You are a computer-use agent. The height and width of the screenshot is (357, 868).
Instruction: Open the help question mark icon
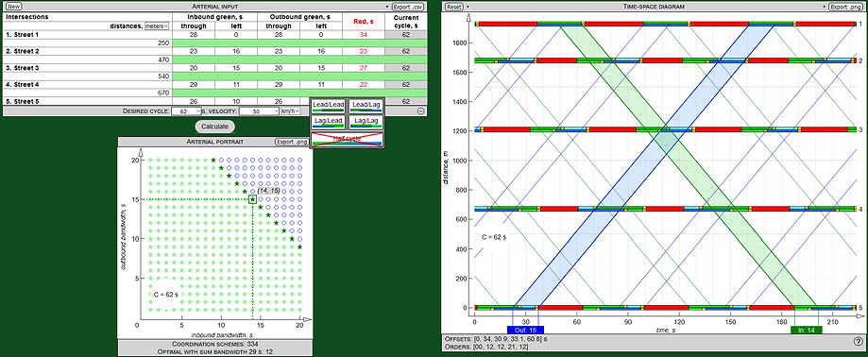[x=859, y=342]
